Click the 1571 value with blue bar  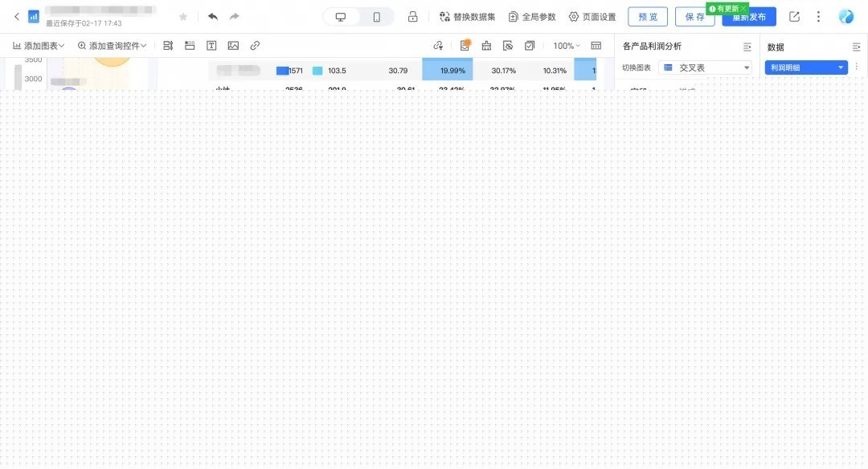tap(296, 71)
